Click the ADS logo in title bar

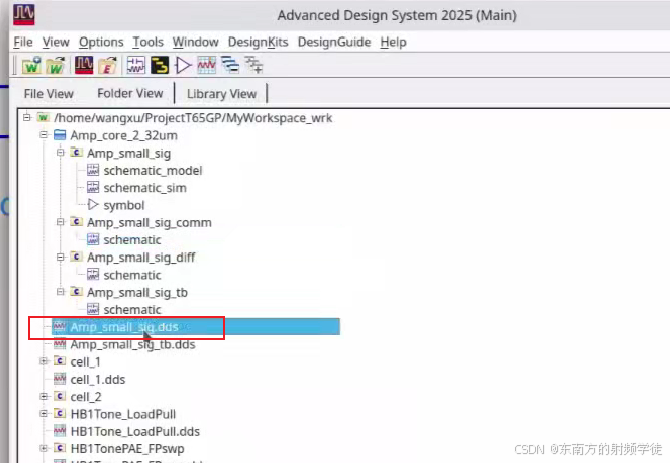(x=24, y=14)
